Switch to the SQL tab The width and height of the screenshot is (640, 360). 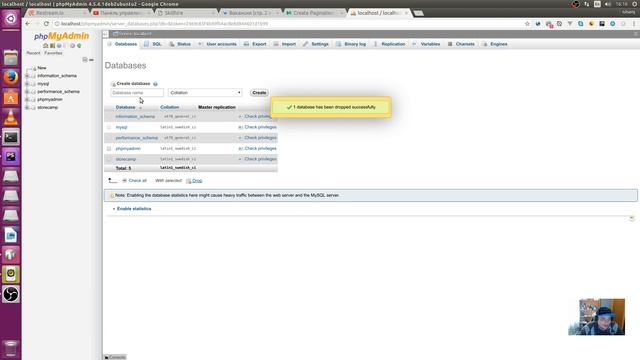click(153, 44)
